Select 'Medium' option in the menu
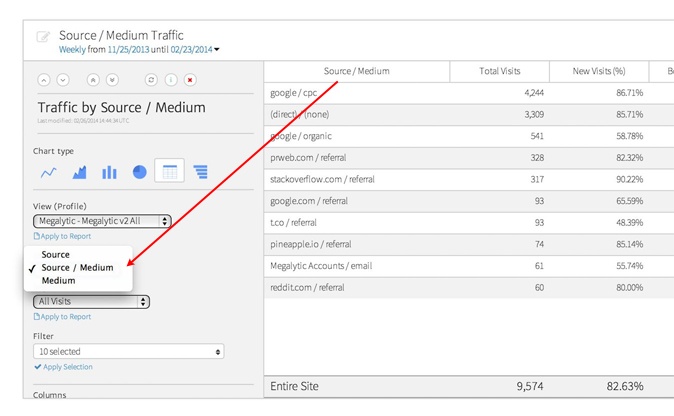Screen dimensions: 674x416 (x=58, y=281)
